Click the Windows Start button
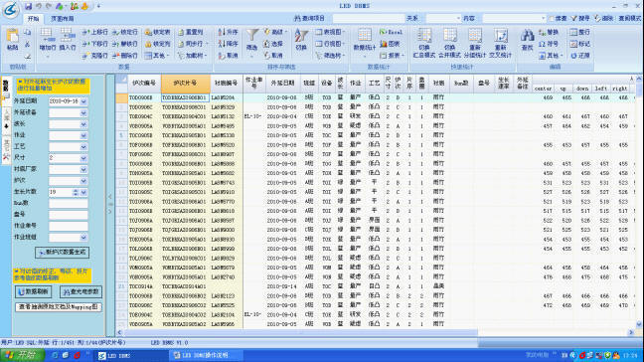 pyautogui.click(x=22, y=355)
